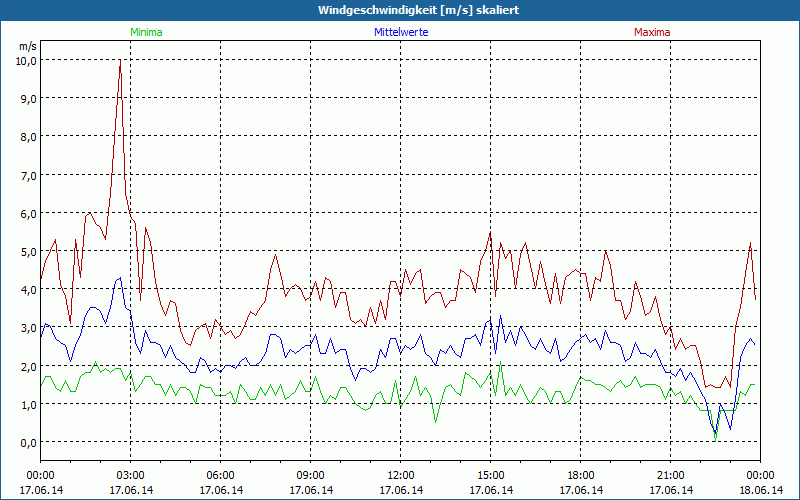Click the chart title Windgeschwindigkeit [m/s] skaliert

(418, 10)
